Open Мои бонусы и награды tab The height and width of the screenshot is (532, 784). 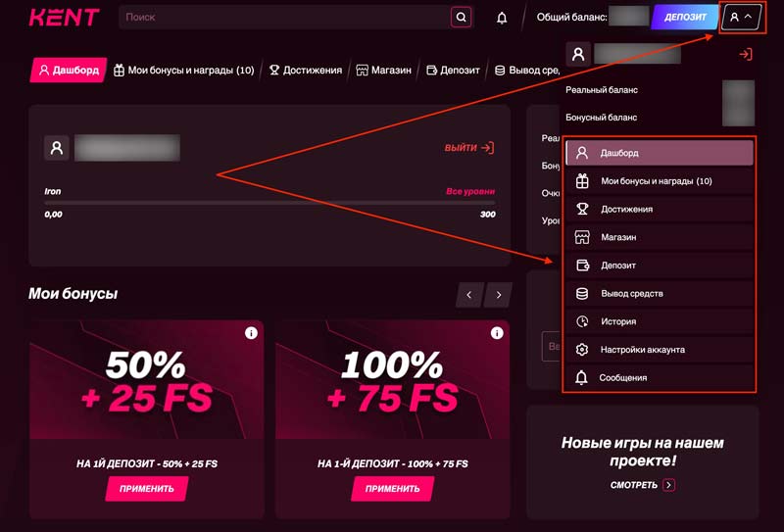pyautogui.click(x=183, y=71)
